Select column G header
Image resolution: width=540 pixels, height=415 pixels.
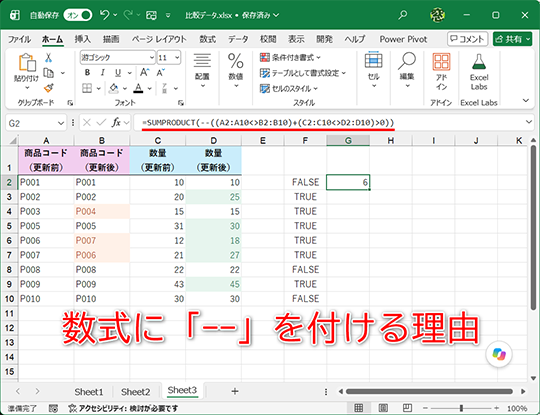point(348,140)
